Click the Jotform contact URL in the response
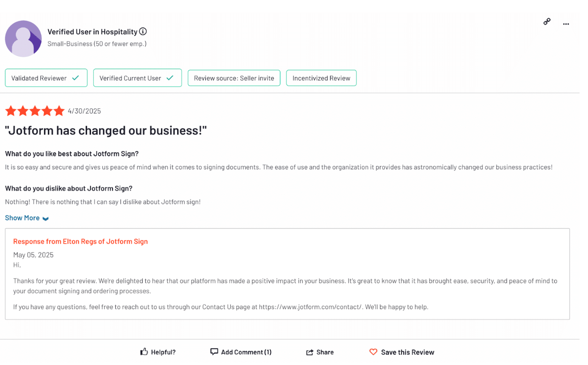This screenshot has height=365, width=588. (310, 307)
